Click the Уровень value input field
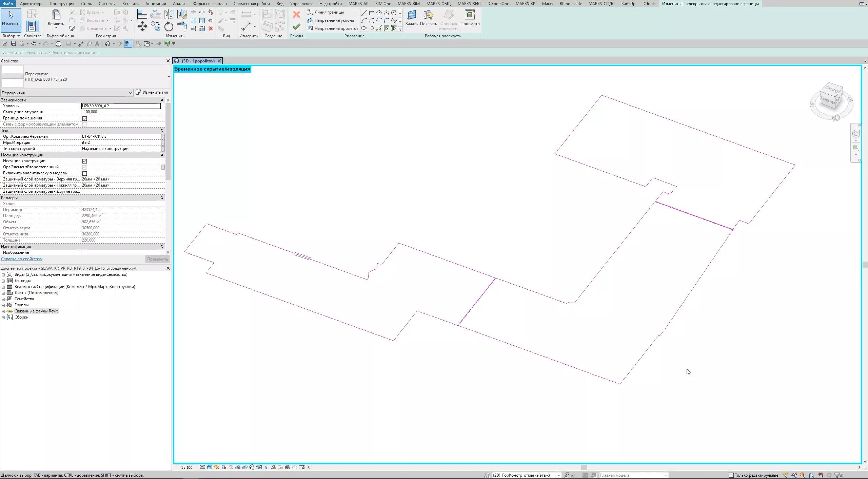The width and height of the screenshot is (868, 479). click(x=121, y=106)
